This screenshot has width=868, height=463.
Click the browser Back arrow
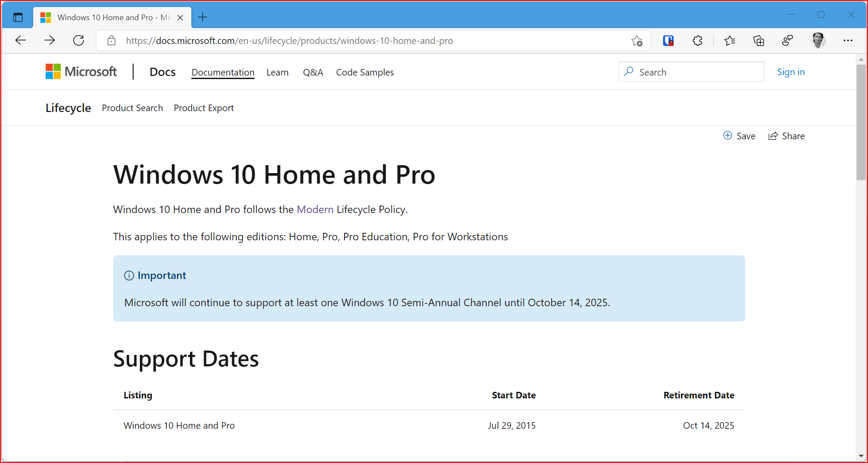tap(21, 40)
